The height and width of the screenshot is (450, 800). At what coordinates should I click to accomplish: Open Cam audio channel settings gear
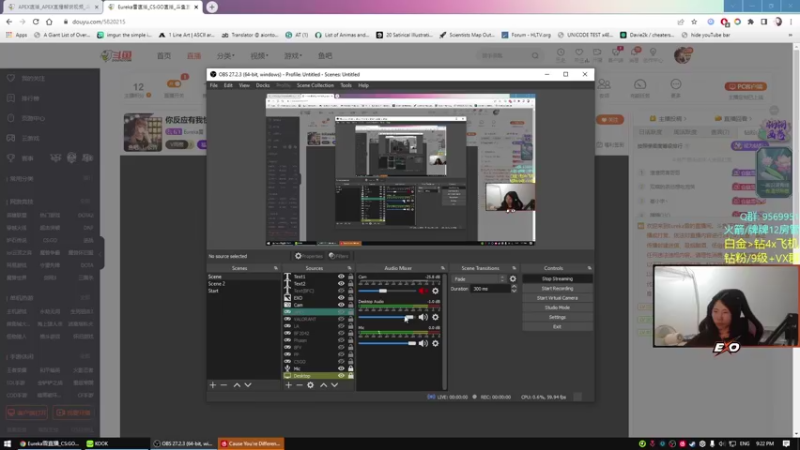(435, 291)
